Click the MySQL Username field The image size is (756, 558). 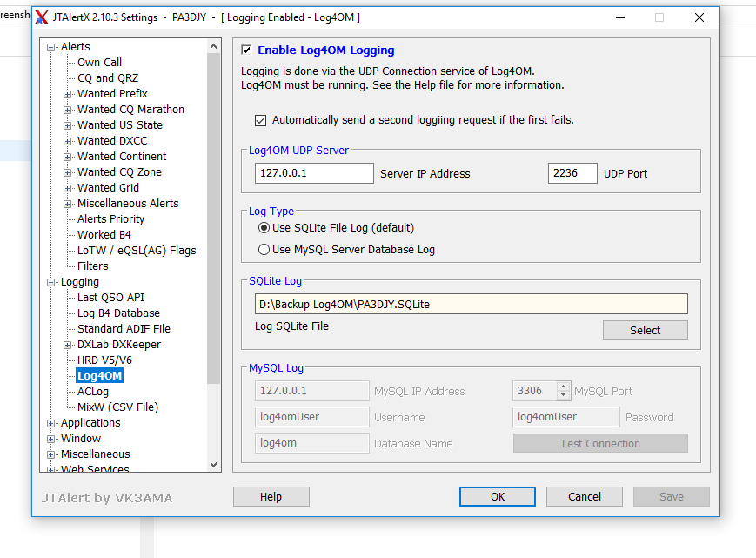[312, 417]
